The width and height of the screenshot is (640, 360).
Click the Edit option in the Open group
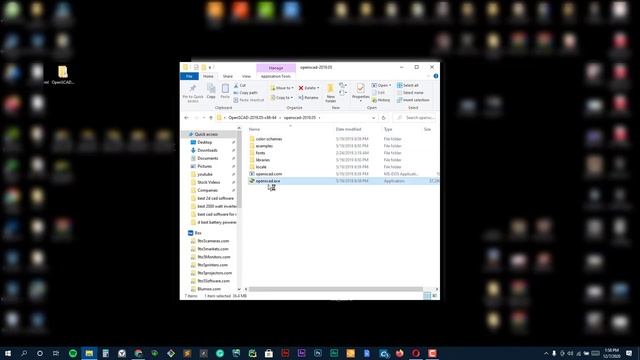click(x=378, y=93)
